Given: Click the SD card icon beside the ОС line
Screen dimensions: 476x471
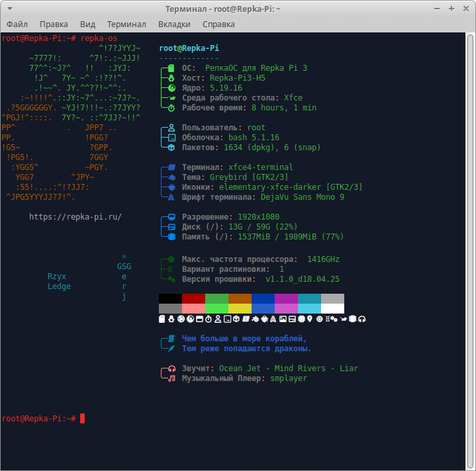Looking at the screenshot, I should tap(171, 68).
